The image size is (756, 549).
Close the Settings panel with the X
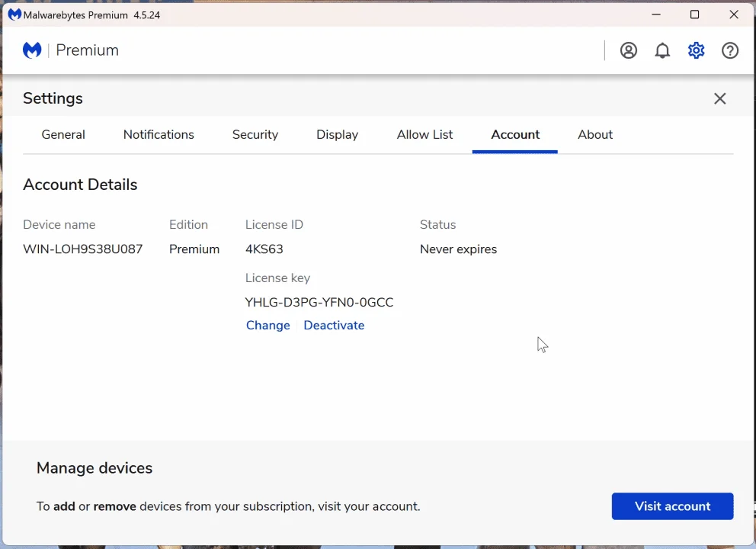click(x=719, y=98)
